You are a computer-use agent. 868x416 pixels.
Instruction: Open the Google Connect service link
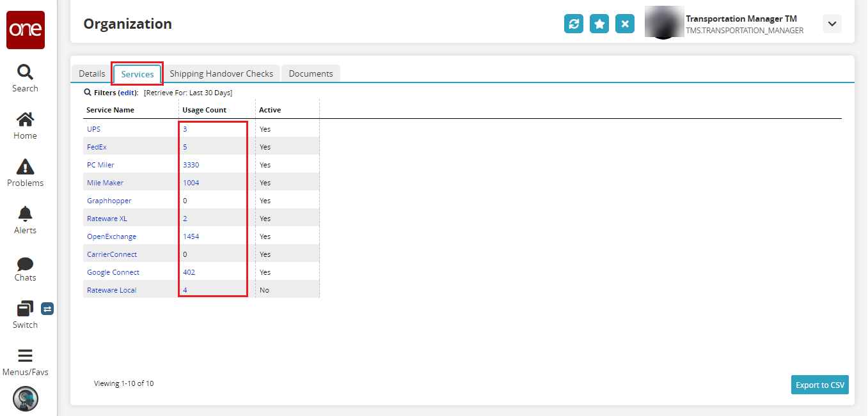113,272
